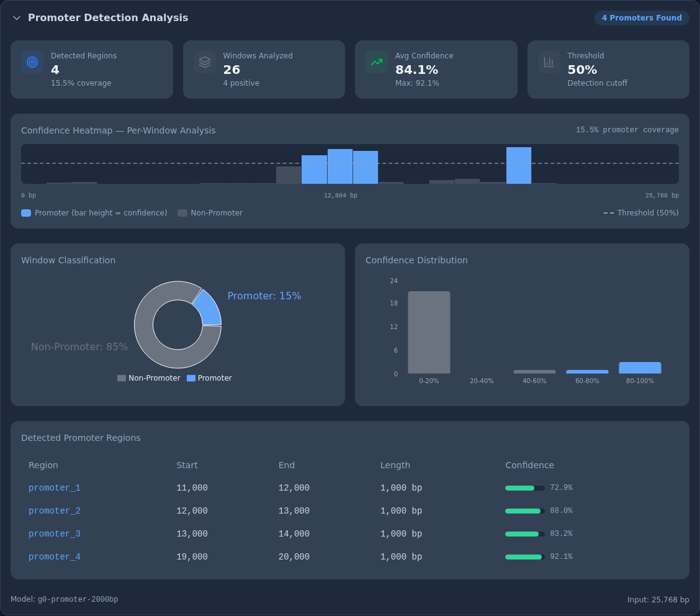Viewport: 700px width, 616px height.
Task: Click the Windows Analyzed layers icon
Action: pyautogui.click(x=204, y=62)
